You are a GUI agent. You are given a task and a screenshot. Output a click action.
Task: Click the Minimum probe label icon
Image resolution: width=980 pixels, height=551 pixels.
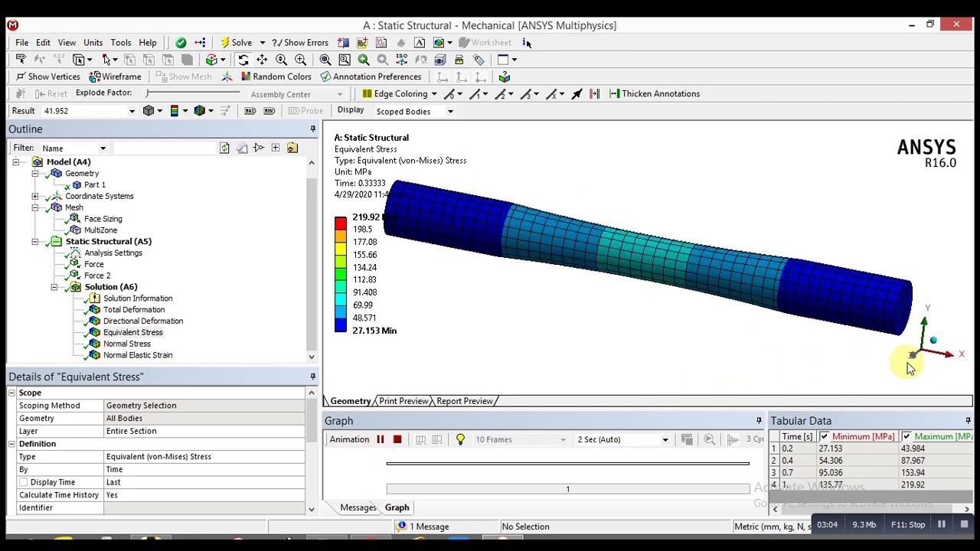(x=269, y=111)
